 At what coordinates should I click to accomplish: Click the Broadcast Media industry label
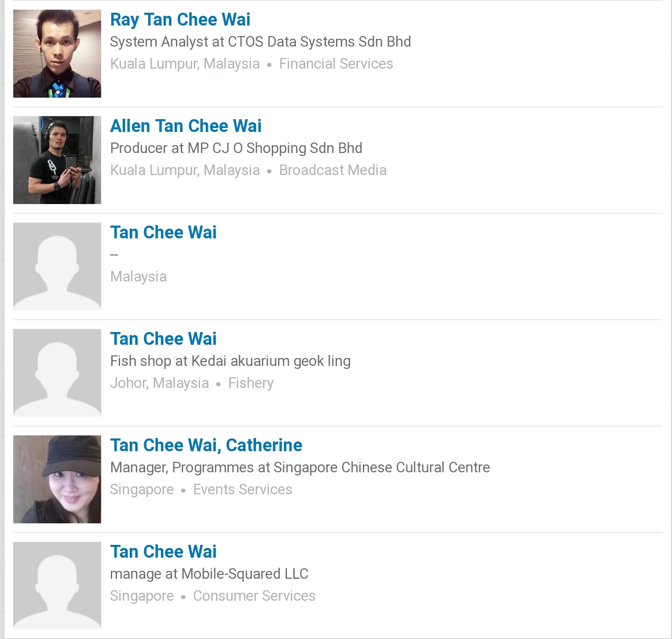tap(333, 170)
